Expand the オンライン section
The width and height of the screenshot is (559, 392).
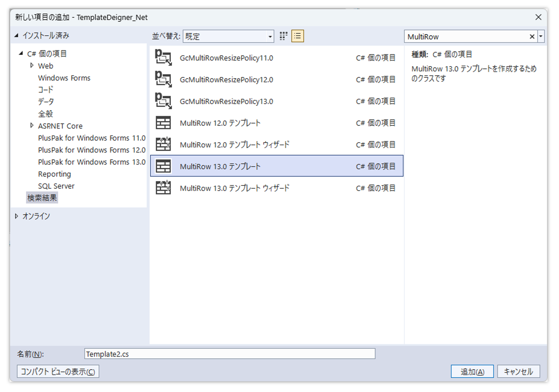(x=16, y=216)
